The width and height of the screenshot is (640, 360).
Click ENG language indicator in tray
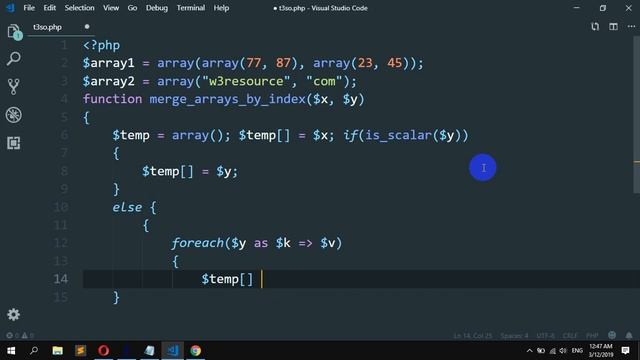(x=577, y=351)
